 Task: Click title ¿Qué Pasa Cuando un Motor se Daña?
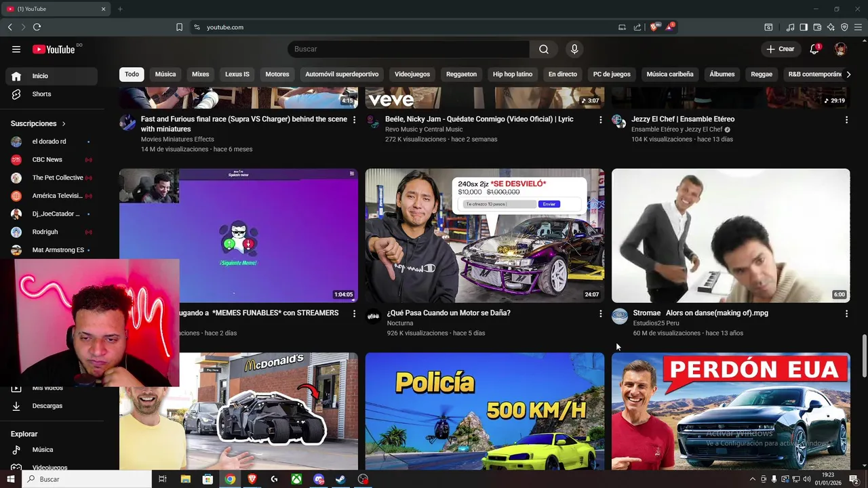click(448, 313)
